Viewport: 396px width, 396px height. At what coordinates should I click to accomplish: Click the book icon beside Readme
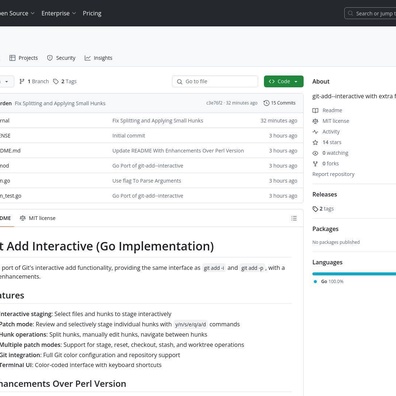[x=315, y=110]
